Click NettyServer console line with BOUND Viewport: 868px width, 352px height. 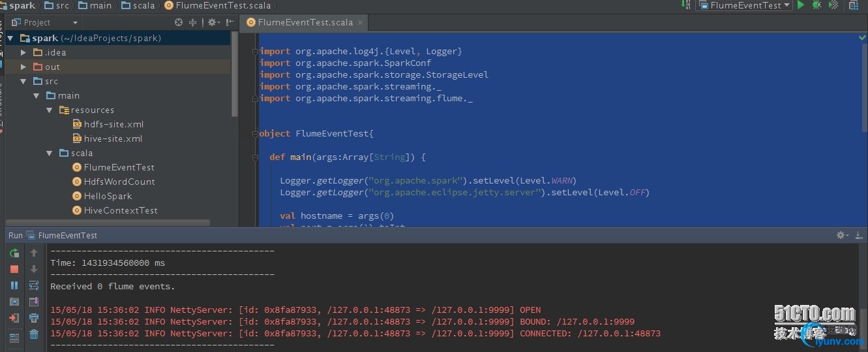342,321
